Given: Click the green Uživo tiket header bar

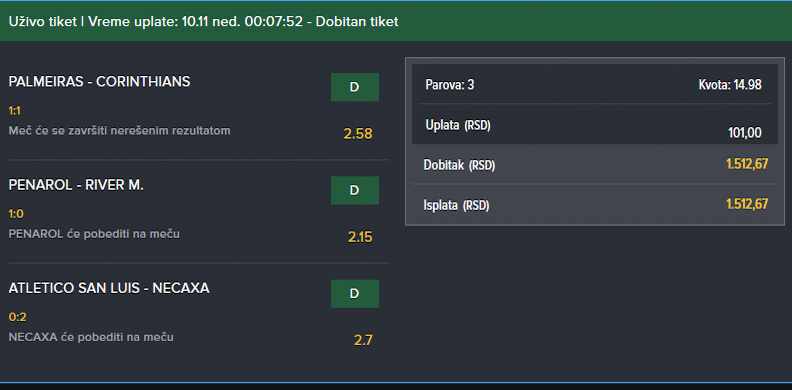Looking at the screenshot, I should coord(396,21).
